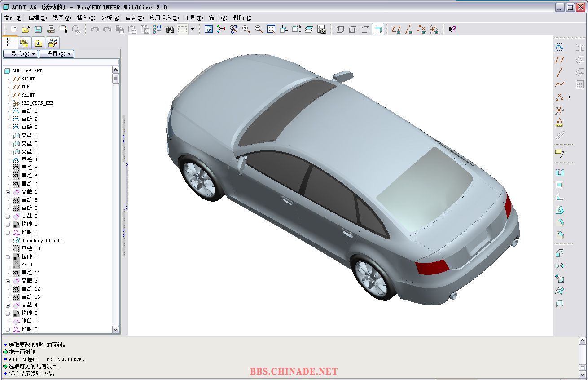
Task: Open a file via the folder icon
Action: pyautogui.click(x=26, y=29)
